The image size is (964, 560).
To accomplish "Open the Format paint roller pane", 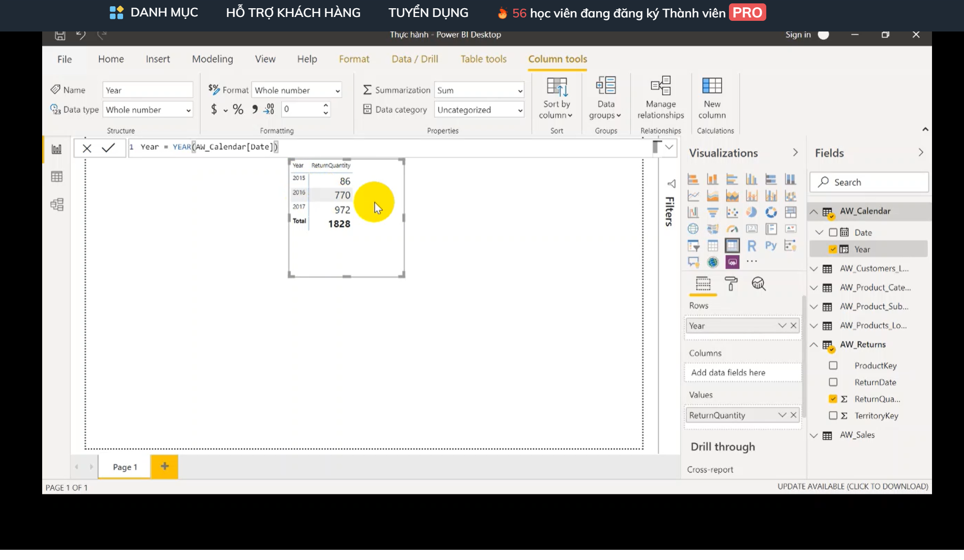I will (731, 283).
